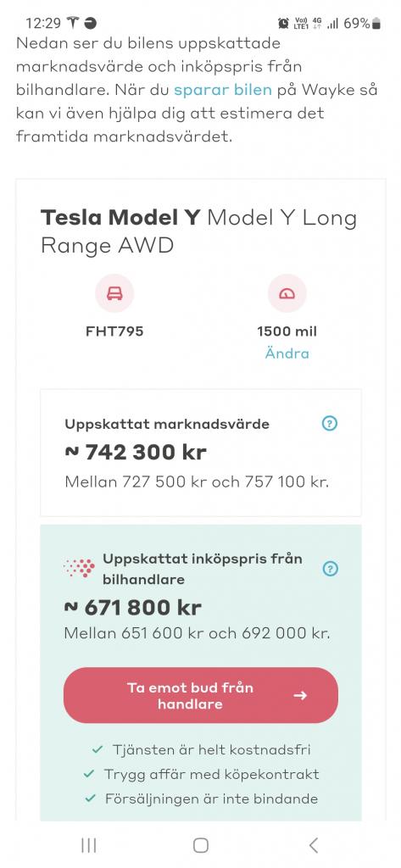The width and height of the screenshot is (401, 868).
Task: Tap Android home navigation button
Action: (200, 845)
